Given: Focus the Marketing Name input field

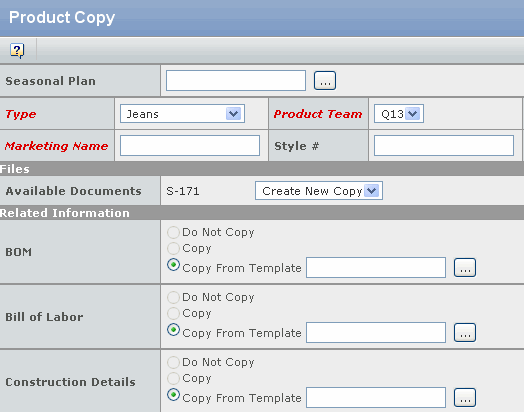Looking at the screenshot, I should pyautogui.click(x=190, y=145).
